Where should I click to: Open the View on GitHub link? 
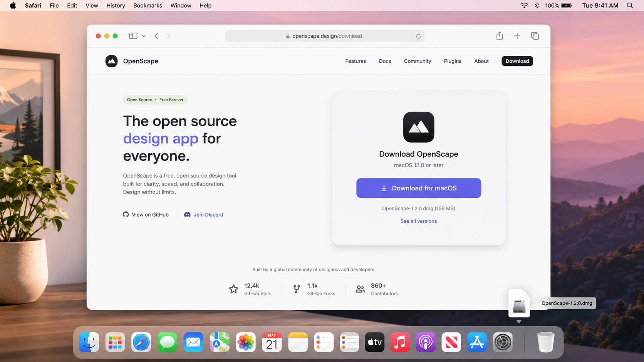click(146, 215)
